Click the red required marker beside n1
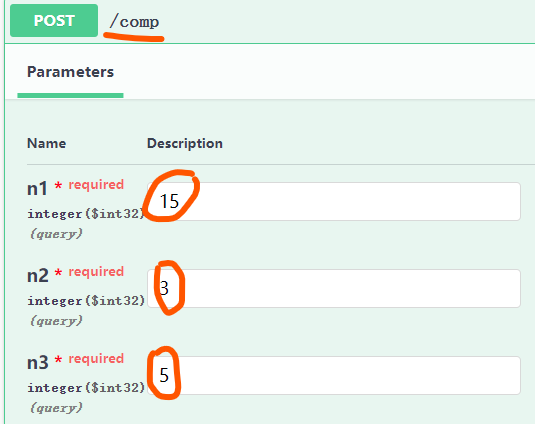The height and width of the screenshot is (424, 535). tap(89, 185)
